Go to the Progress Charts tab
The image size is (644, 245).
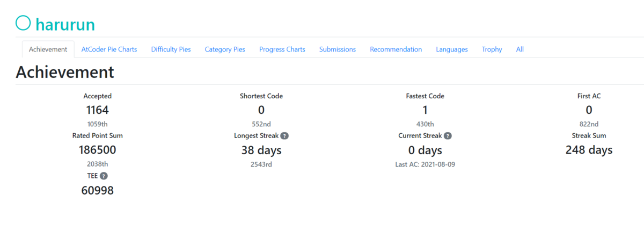pos(282,49)
